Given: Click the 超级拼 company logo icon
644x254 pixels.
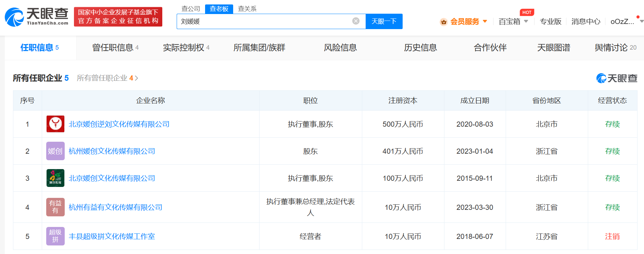Looking at the screenshot, I should coord(55,236).
